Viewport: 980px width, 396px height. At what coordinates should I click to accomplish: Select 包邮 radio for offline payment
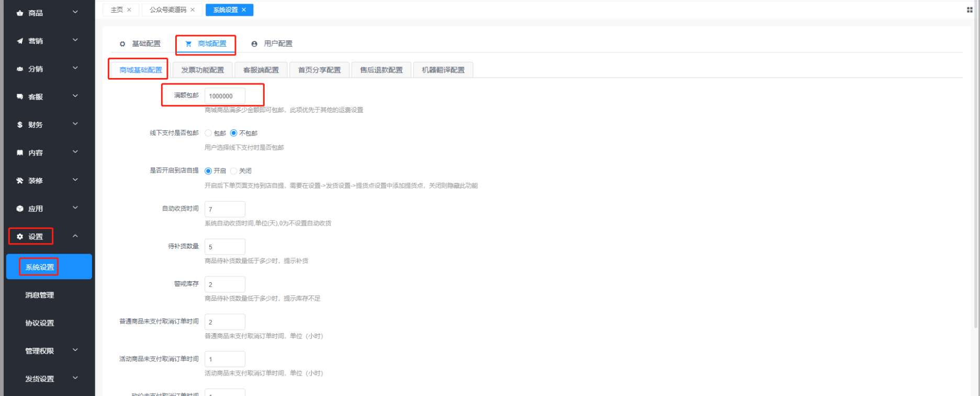tap(208, 133)
